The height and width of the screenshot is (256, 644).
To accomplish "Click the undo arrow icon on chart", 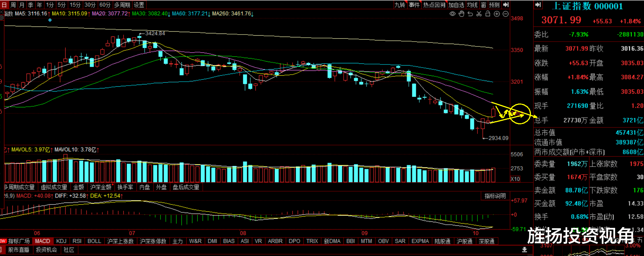I will pos(470,14).
